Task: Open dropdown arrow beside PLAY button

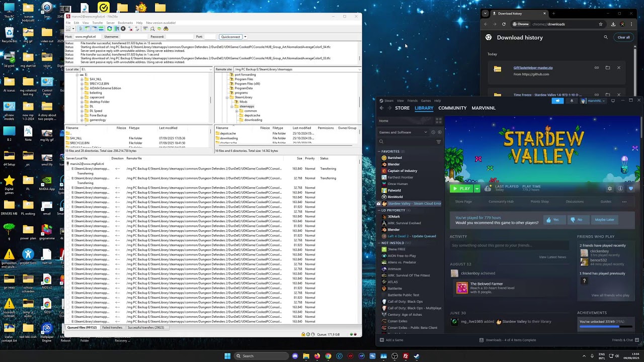Action: click(476, 189)
